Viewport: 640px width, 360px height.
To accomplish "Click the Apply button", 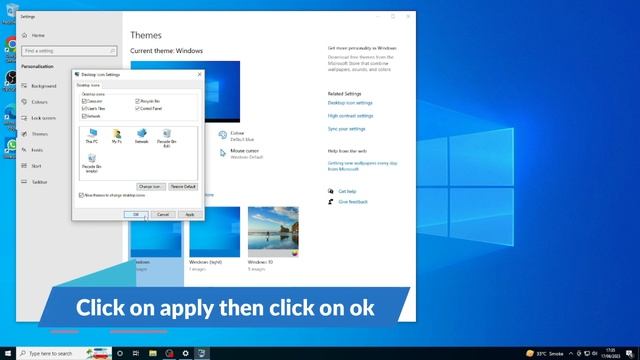I will pyautogui.click(x=190, y=214).
